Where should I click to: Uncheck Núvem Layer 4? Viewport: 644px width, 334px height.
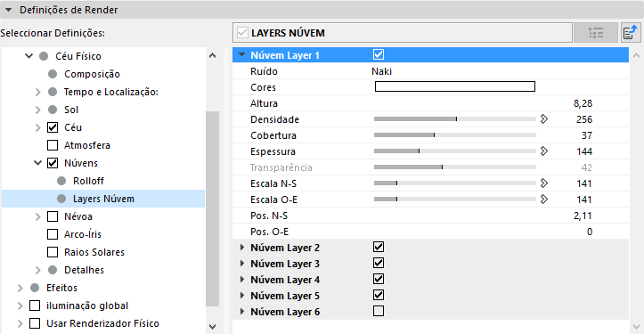point(379,279)
